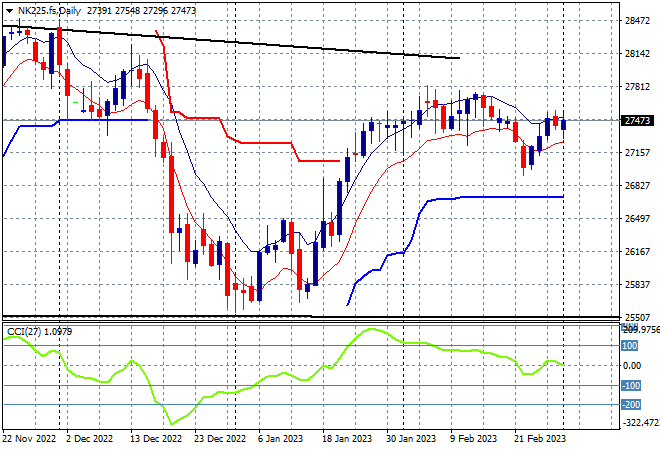Click the CCI -100 level label
The height and width of the screenshot is (450, 660).
coord(631,386)
